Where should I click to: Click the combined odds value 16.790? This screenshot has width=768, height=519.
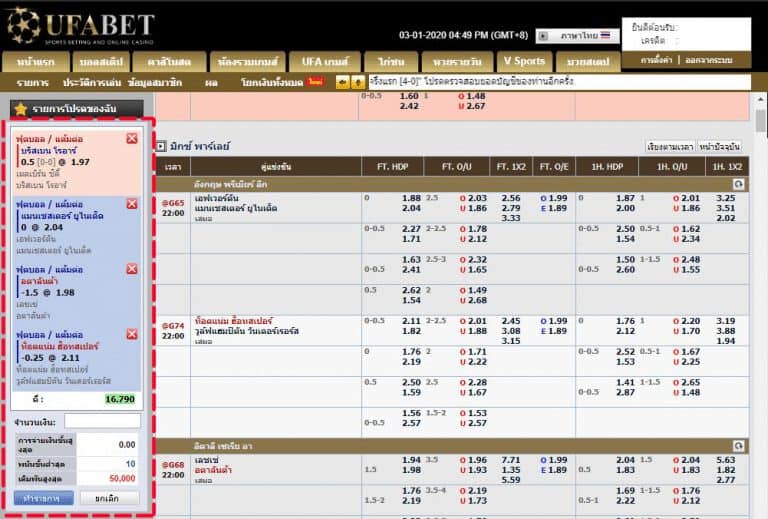tap(120, 399)
